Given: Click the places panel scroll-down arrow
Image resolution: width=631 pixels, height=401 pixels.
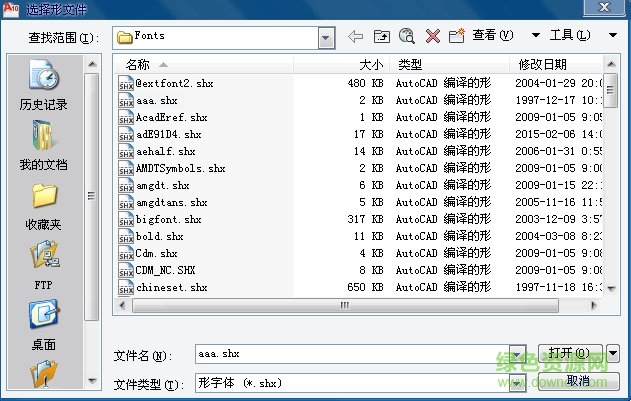Looking at the screenshot, I should 92,381.
